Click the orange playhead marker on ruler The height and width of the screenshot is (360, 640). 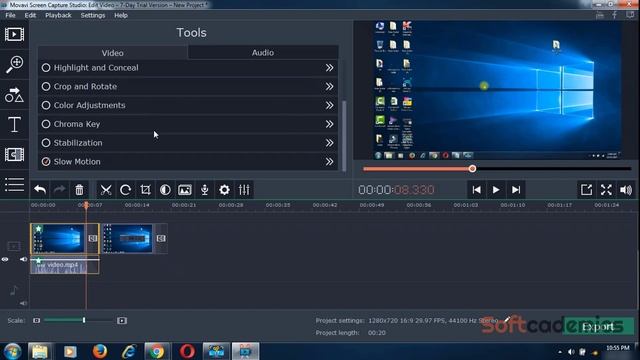click(x=86, y=205)
